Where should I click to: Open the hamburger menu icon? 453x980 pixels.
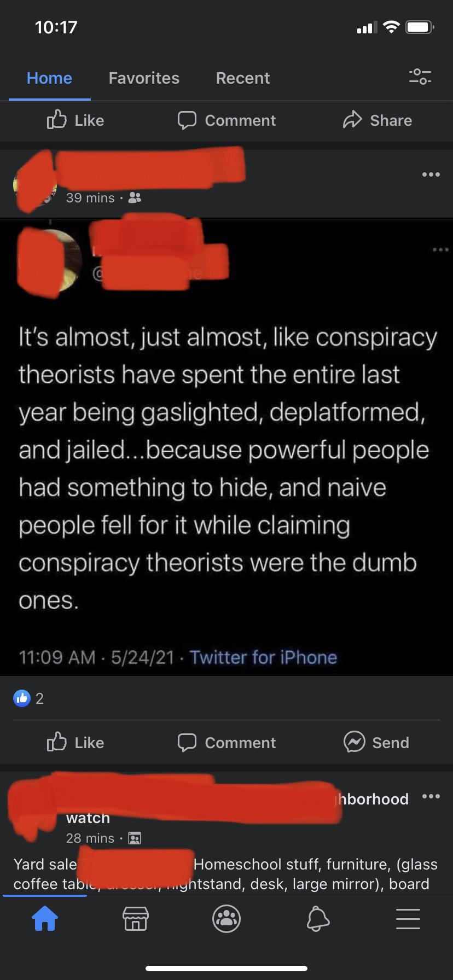pyautogui.click(x=408, y=918)
